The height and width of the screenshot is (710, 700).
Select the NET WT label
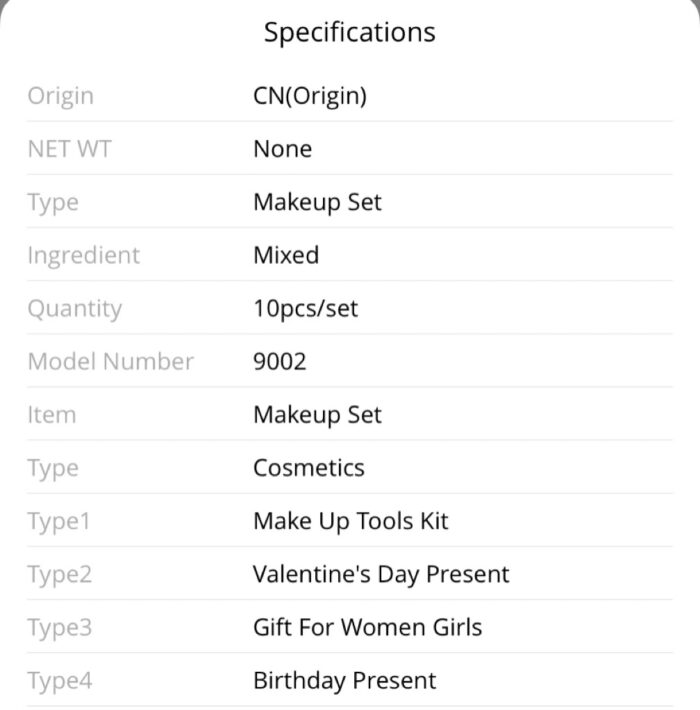click(x=69, y=149)
